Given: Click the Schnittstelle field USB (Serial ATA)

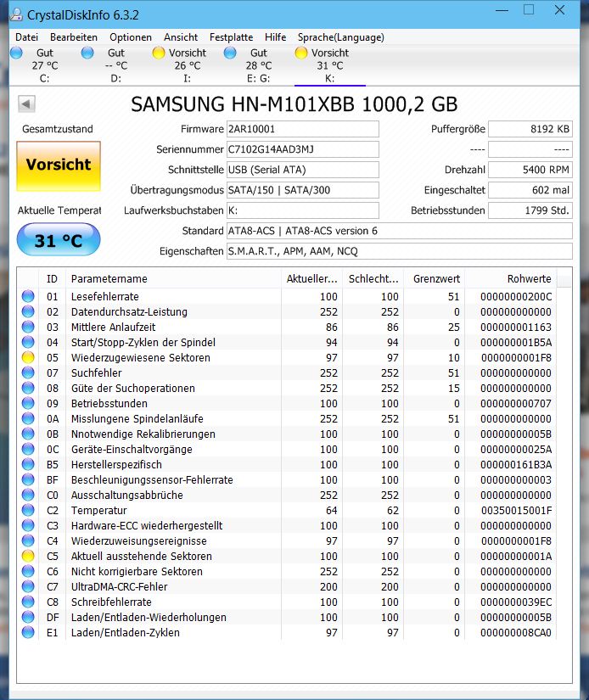Looking at the screenshot, I should (303, 170).
